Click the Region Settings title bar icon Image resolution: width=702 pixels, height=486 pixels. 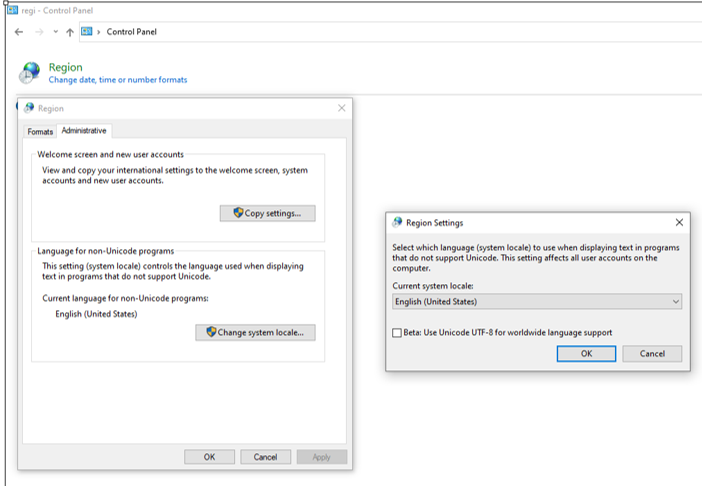point(397,222)
